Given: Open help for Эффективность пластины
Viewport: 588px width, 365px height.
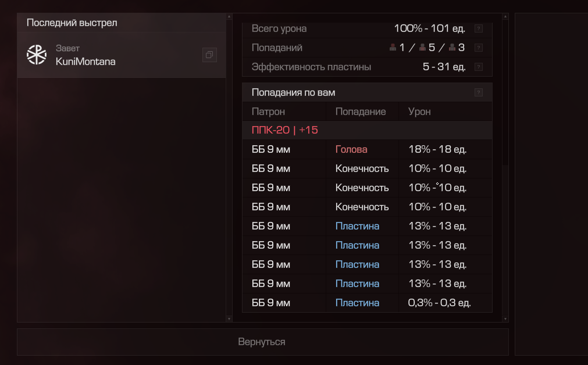Looking at the screenshot, I should [x=478, y=67].
